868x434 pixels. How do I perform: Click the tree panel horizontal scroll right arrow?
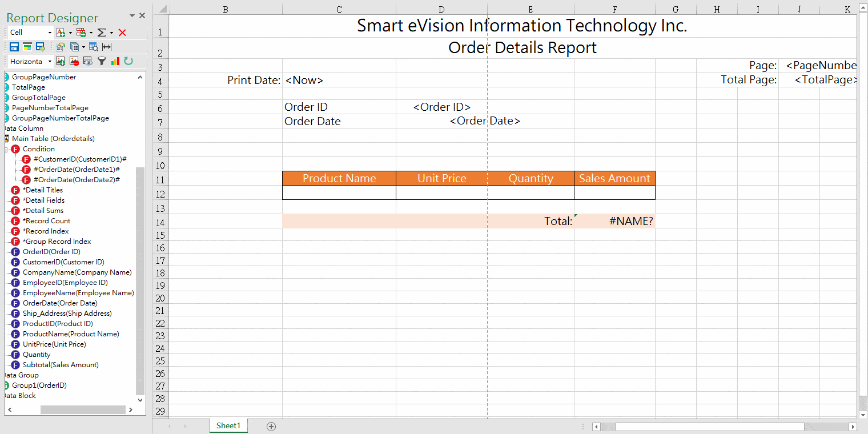point(131,409)
